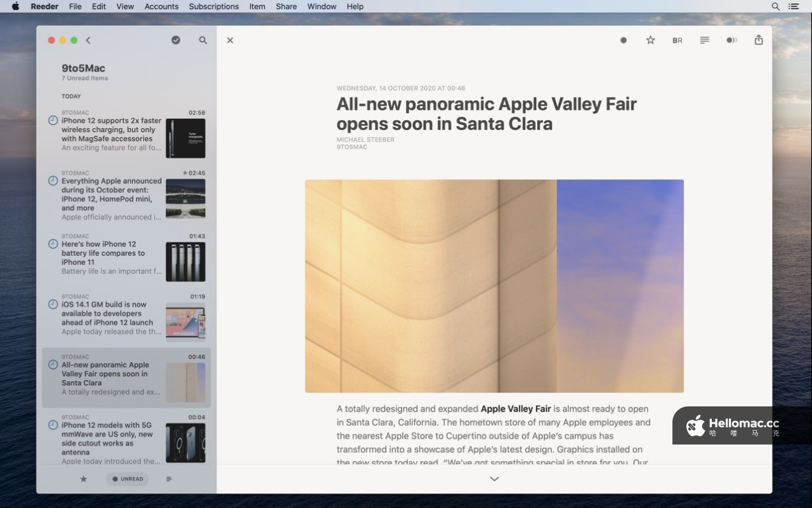Open the Help menu
This screenshot has height=508, width=812.
[x=355, y=6]
